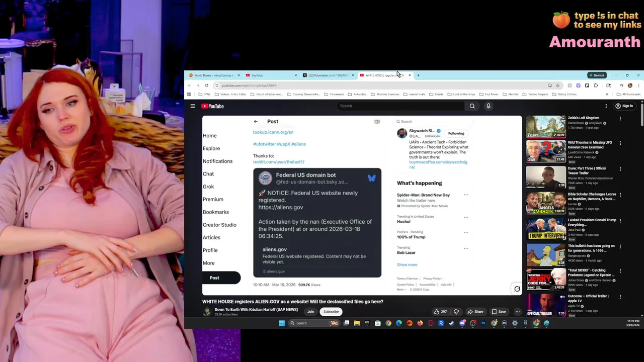Dislike the video with thumbs down
Screen dimensions: 644x362
click(x=456, y=312)
